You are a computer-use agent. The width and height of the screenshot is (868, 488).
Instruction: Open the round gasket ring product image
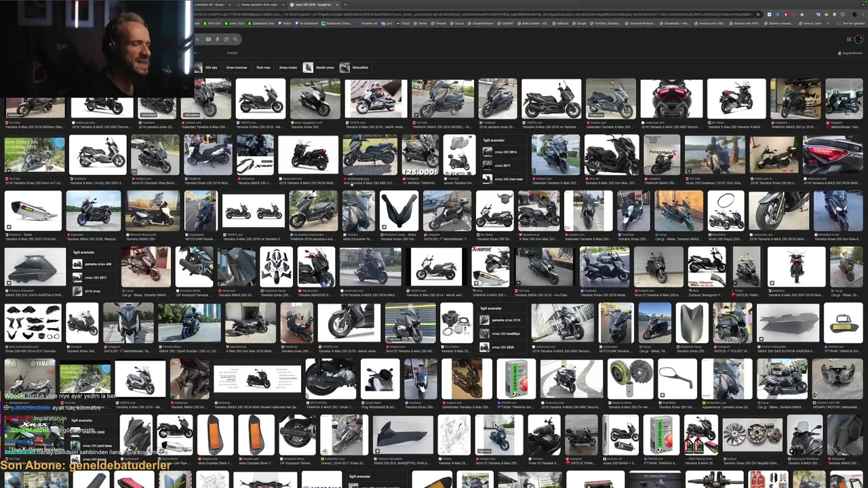726,210
